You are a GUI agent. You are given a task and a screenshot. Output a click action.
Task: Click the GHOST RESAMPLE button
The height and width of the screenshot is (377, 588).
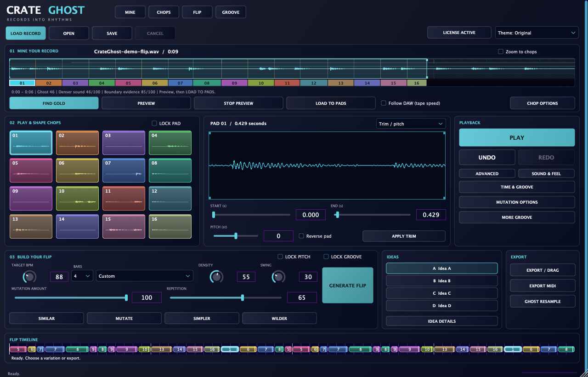pyautogui.click(x=543, y=302)
